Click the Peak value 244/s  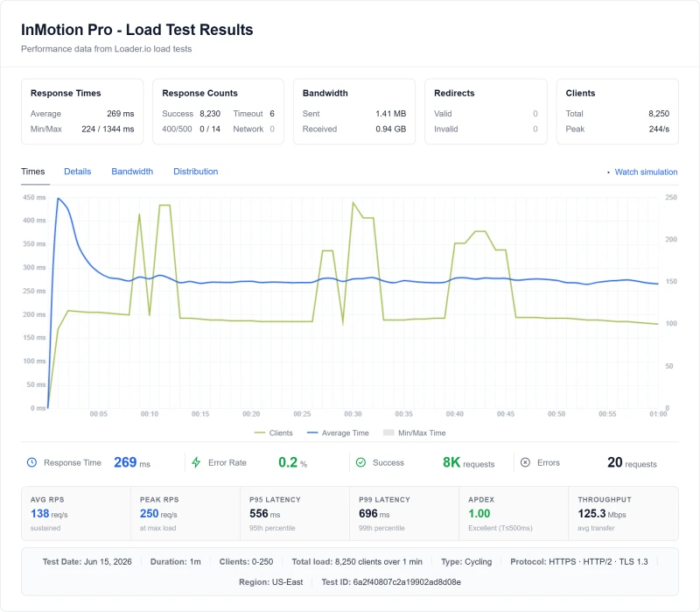pyautogui.click(x=659, y=129)
